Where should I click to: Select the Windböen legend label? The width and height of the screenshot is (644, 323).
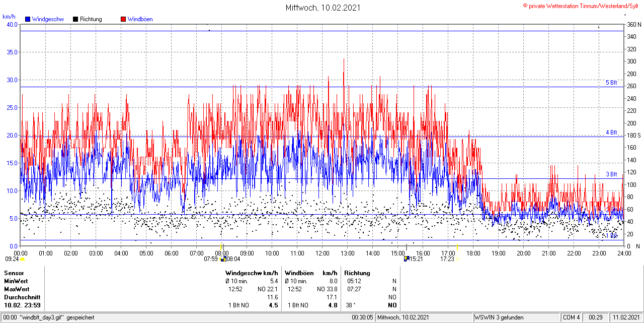(140, 19)
